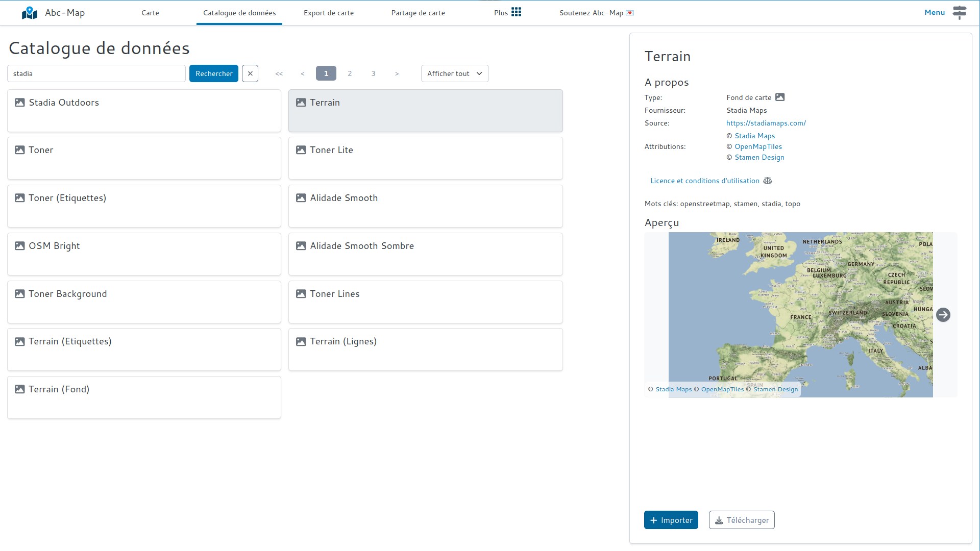Jump to first results page arrow

pos(279,73)
